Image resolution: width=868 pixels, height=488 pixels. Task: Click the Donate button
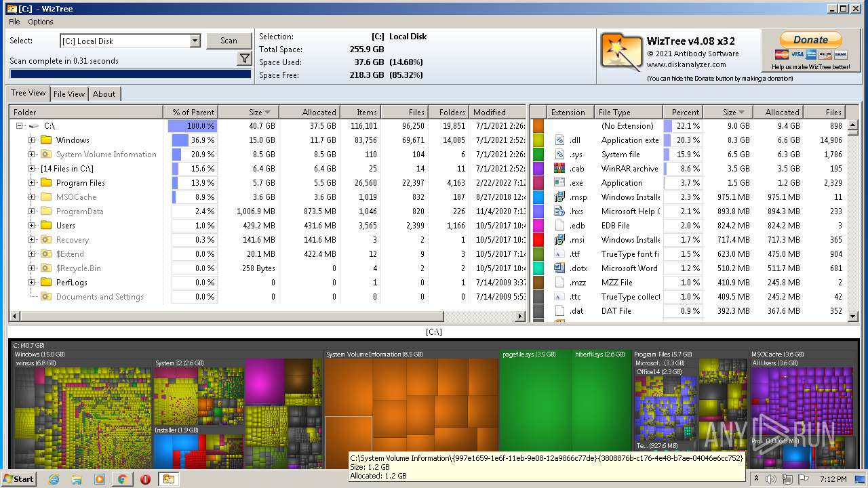point(811,40)
